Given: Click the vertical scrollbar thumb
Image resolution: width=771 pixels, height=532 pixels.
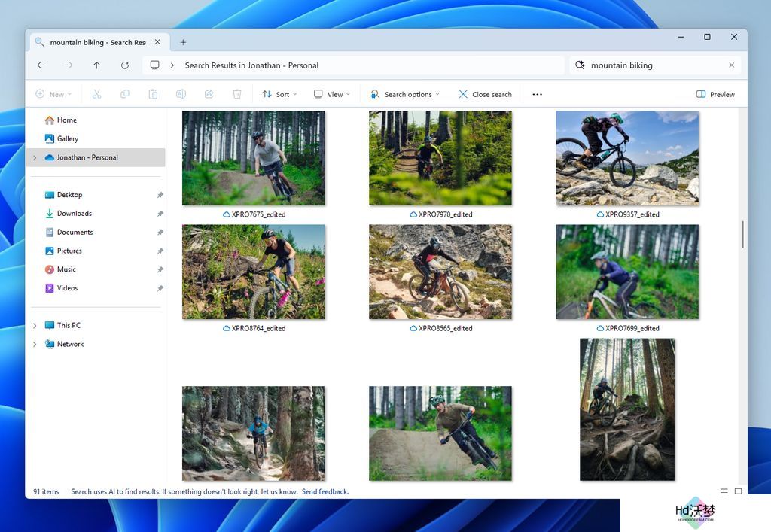Looking at the screenshot, I should tap(742, 235).
